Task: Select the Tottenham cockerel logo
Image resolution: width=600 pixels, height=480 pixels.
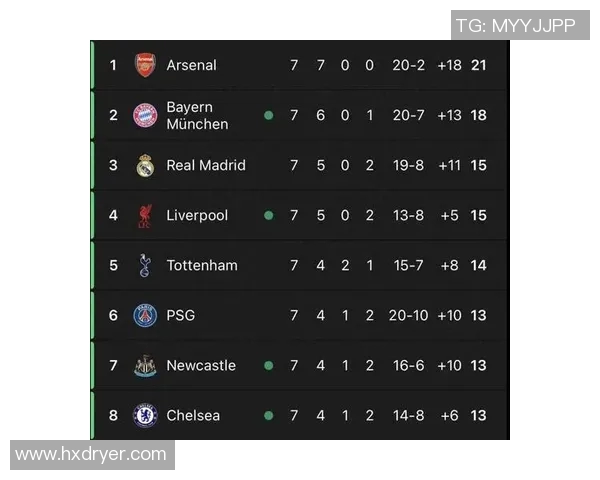Action: click(x=145, y=265)
